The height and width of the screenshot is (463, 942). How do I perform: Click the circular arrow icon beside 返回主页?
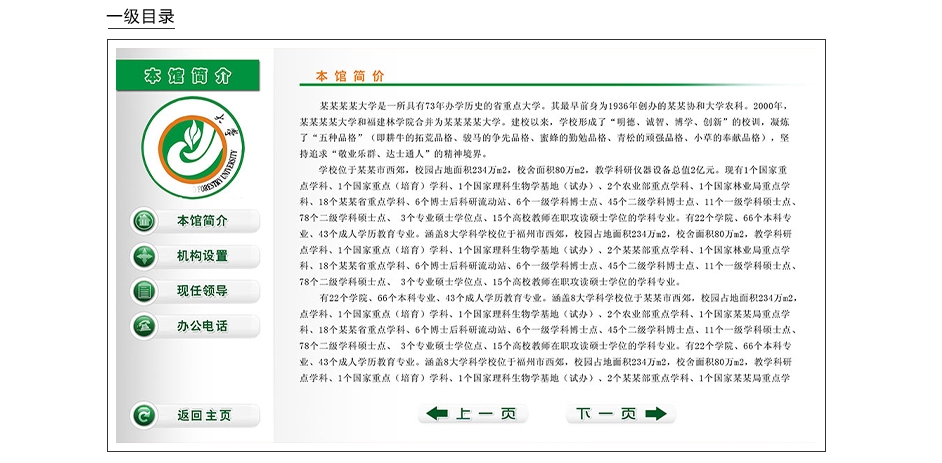click(x=144, y=415)
